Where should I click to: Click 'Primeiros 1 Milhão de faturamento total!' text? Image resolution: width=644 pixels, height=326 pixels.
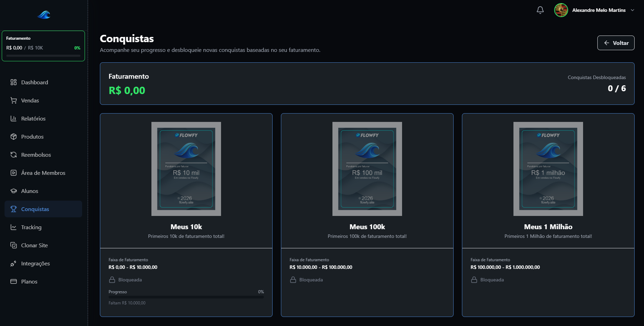click(x=548, y=236)
